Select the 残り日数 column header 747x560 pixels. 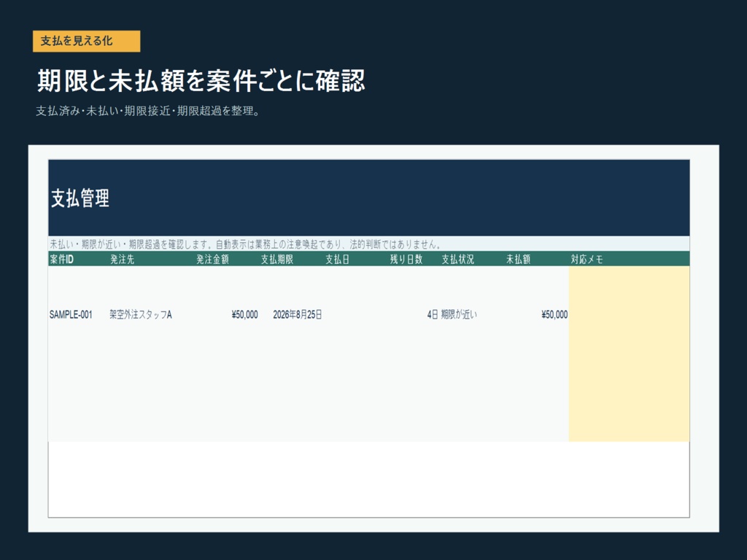coord(406,259)
